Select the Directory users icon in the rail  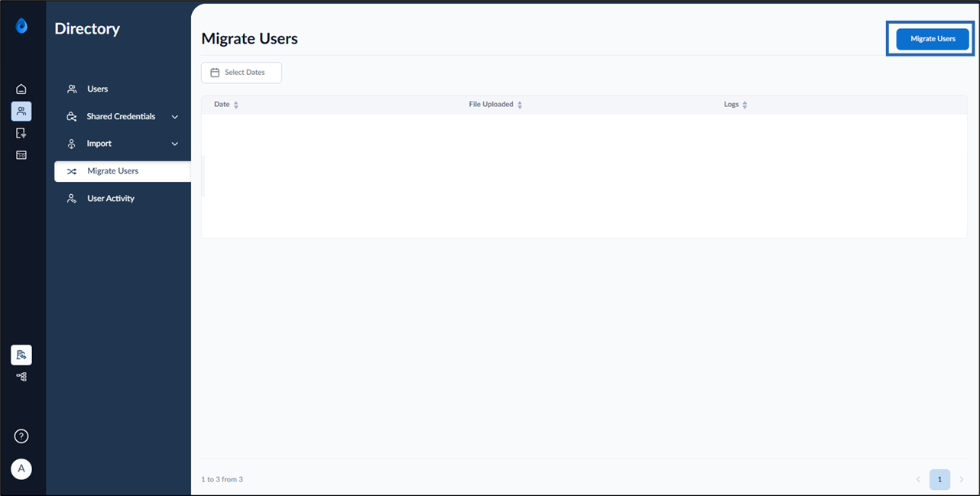point(21,112)
